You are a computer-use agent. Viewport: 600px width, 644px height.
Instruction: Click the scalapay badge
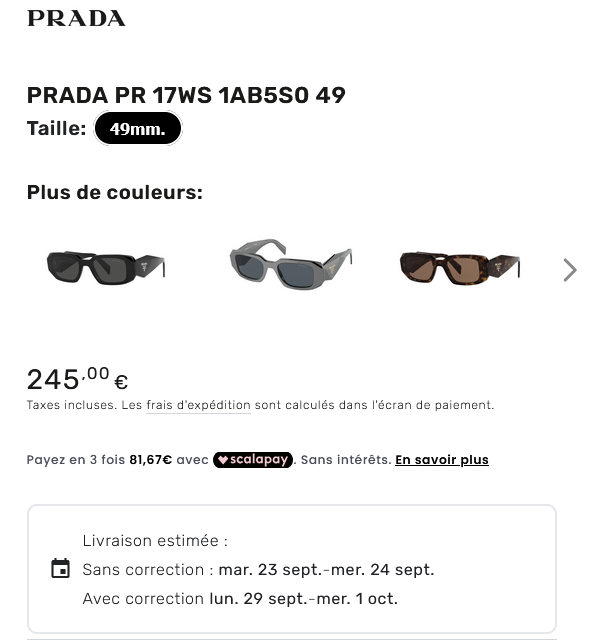click(x=253, y=460)
